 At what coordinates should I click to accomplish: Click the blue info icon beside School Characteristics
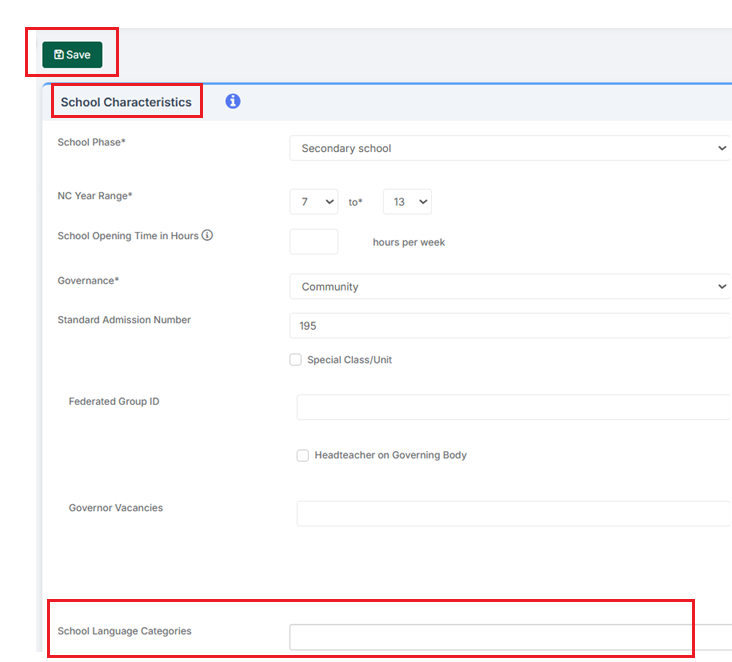coord(233,101)
